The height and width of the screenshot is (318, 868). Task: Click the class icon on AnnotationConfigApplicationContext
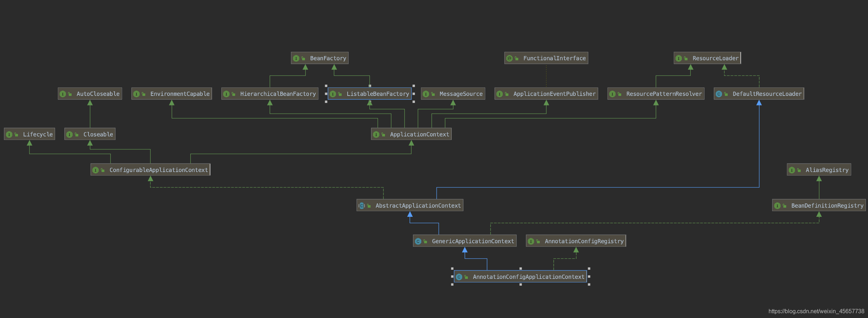pos(459,277)
